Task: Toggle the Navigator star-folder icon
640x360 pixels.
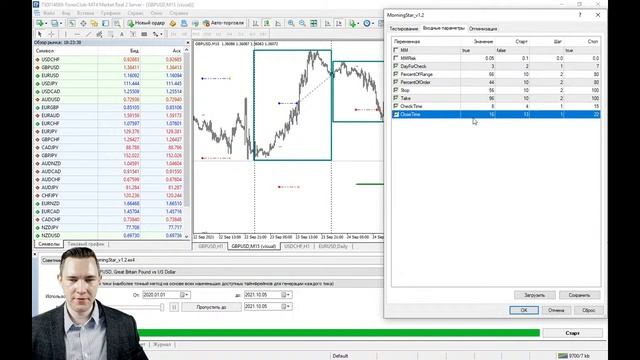Action: [94, 23]
